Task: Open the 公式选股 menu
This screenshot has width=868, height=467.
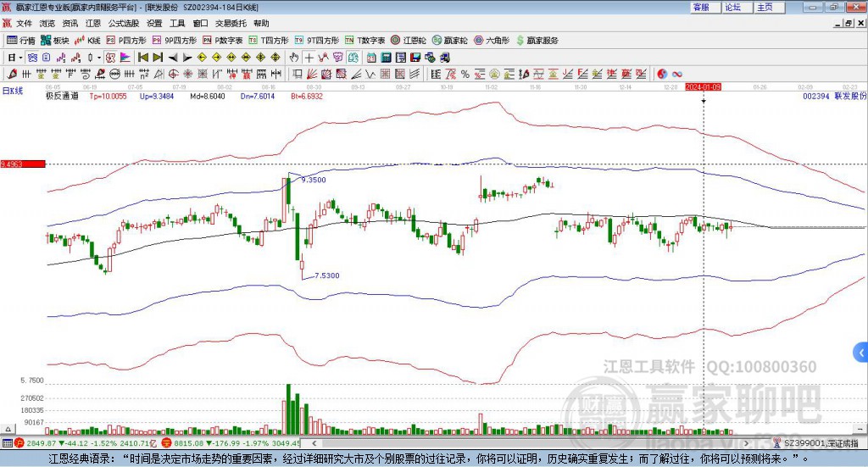Action: (124, 23)
